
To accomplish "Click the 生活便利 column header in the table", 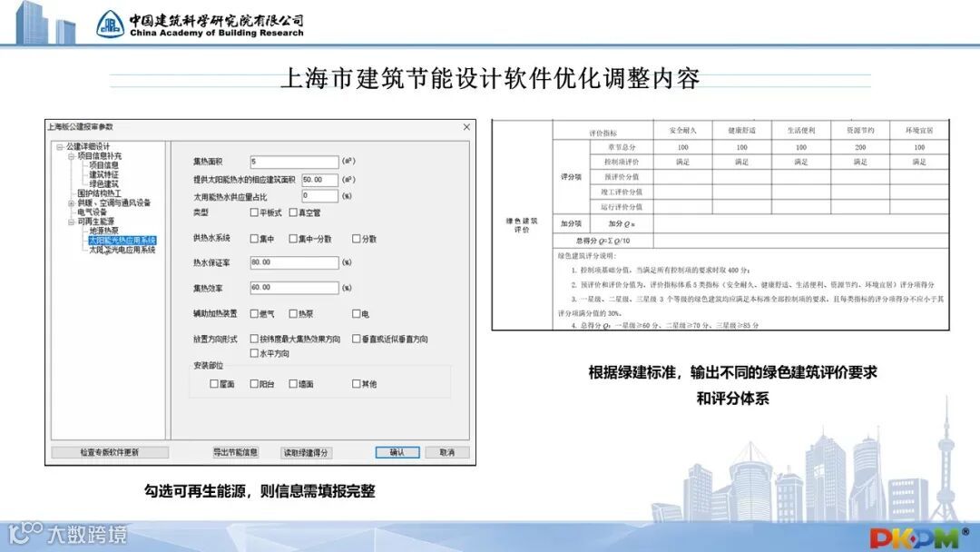I will 801,131.
